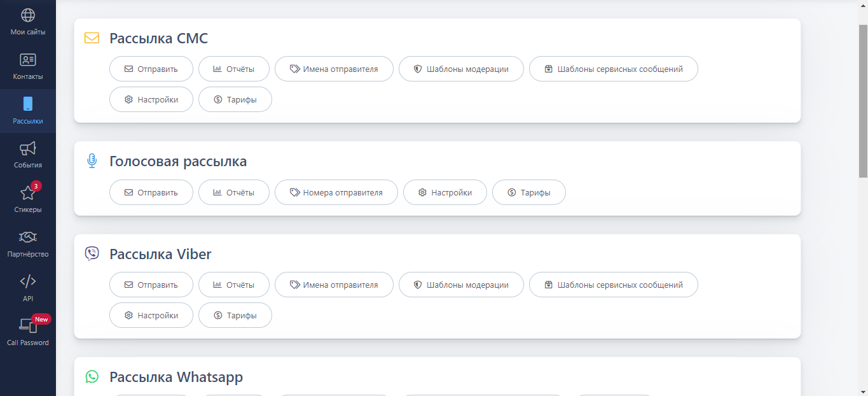Screen dimensions: 868x396
Task: Open Номера отправителя in Голосовая рассылка
Action: (x=336, y=192)
